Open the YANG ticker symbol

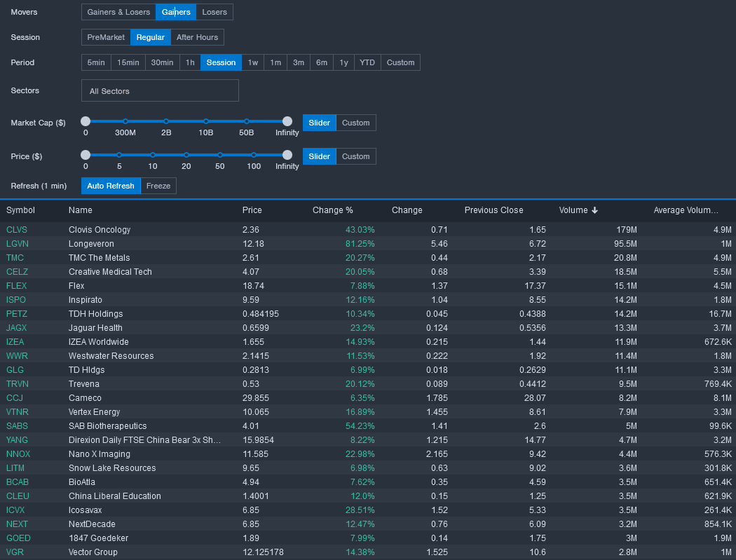pyautogui.click(x=17, y=440)
